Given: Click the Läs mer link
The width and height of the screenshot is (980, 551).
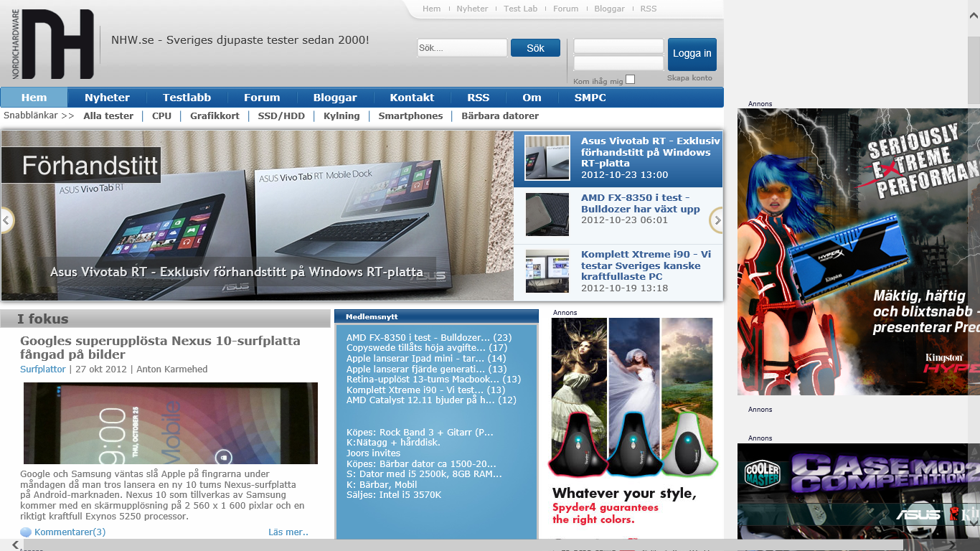Looking at the screenshot, I should click(288, 532).
